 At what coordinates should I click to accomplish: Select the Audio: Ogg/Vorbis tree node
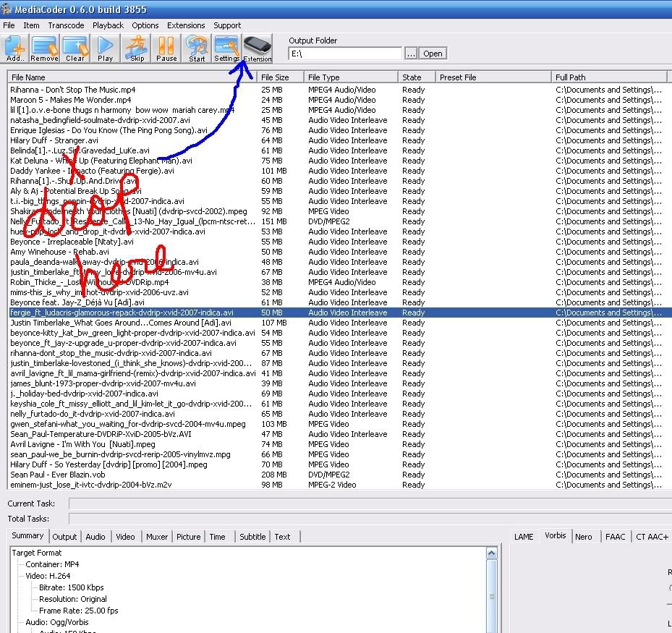point(57,622)
